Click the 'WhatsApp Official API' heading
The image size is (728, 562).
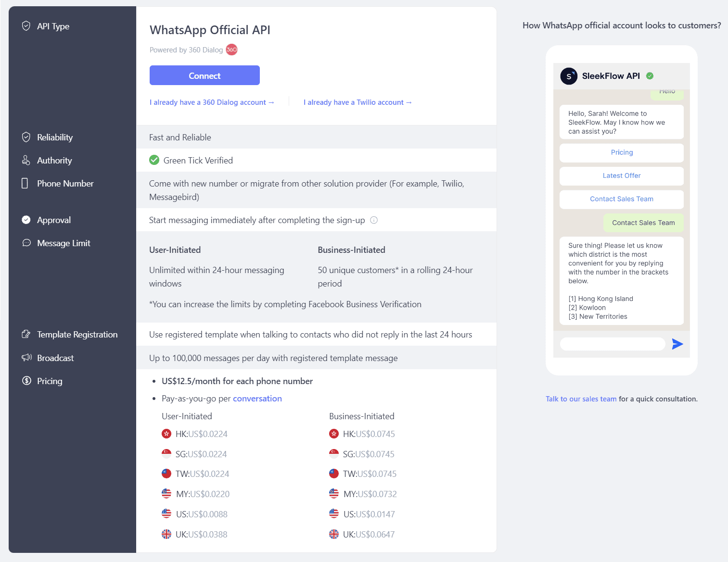[210, 30]
